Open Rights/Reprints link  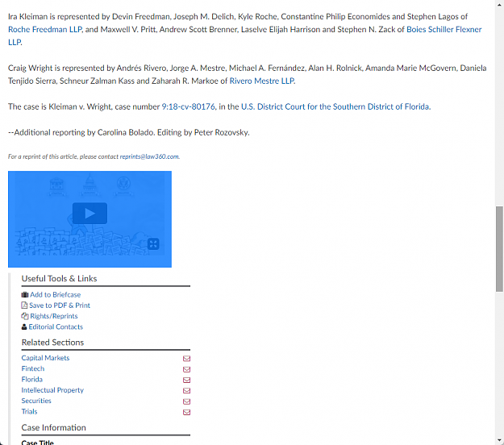(54, 316)
